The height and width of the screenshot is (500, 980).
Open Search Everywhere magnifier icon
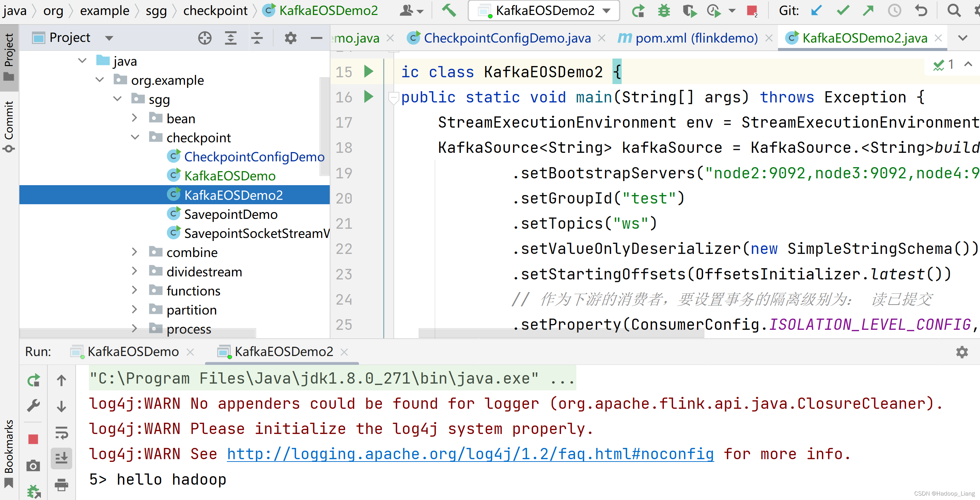click(954, 11)
